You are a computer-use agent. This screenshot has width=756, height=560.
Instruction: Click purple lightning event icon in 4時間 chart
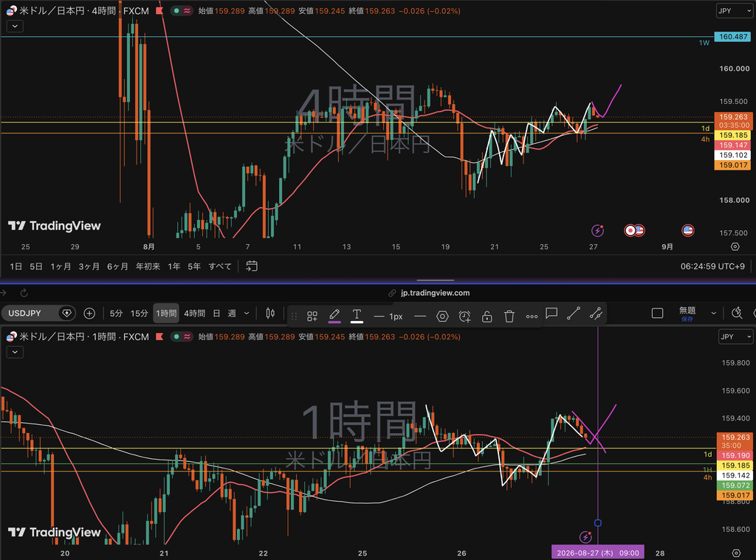(x=597, y=230)
